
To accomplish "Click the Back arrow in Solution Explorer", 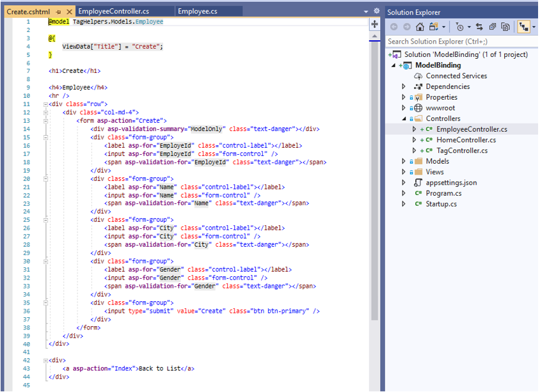I will click(394, 27).
